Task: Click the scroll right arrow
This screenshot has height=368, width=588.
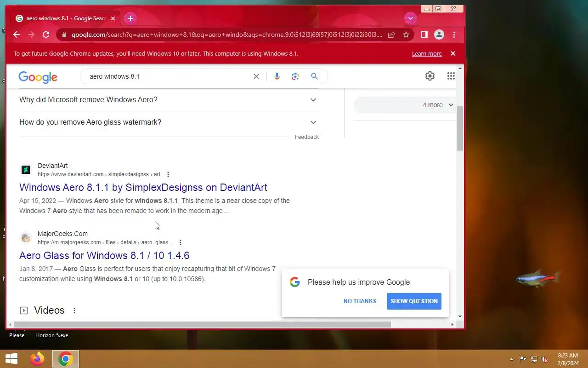Action: tap(452, 324)
